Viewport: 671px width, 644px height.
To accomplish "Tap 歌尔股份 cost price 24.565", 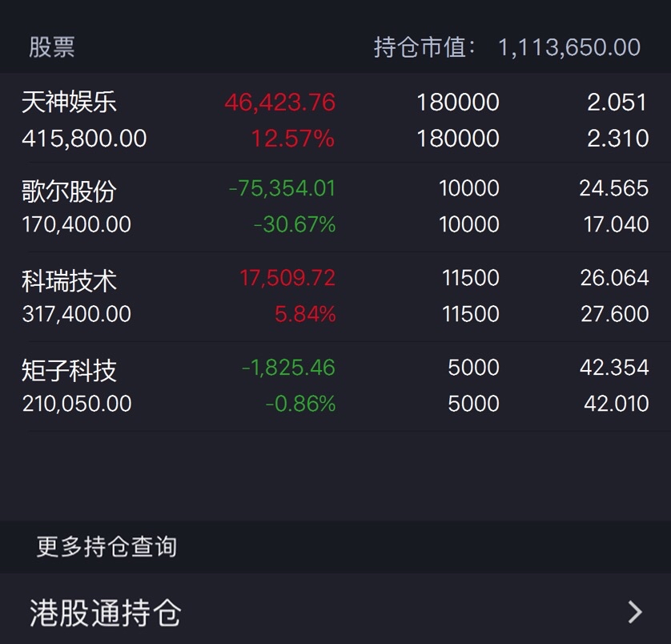I will pos(614,188).
